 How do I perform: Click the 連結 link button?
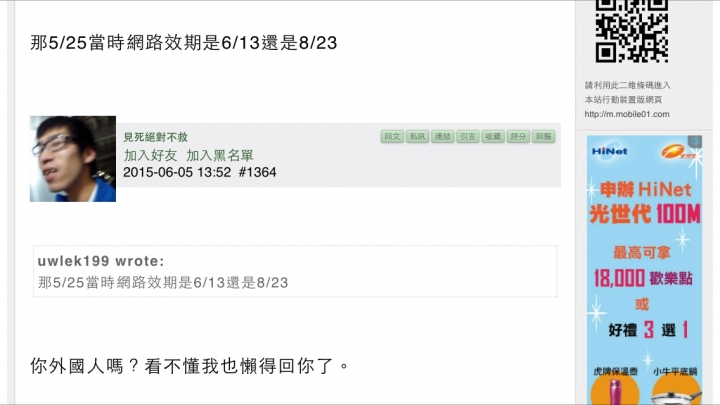[443, 136]
